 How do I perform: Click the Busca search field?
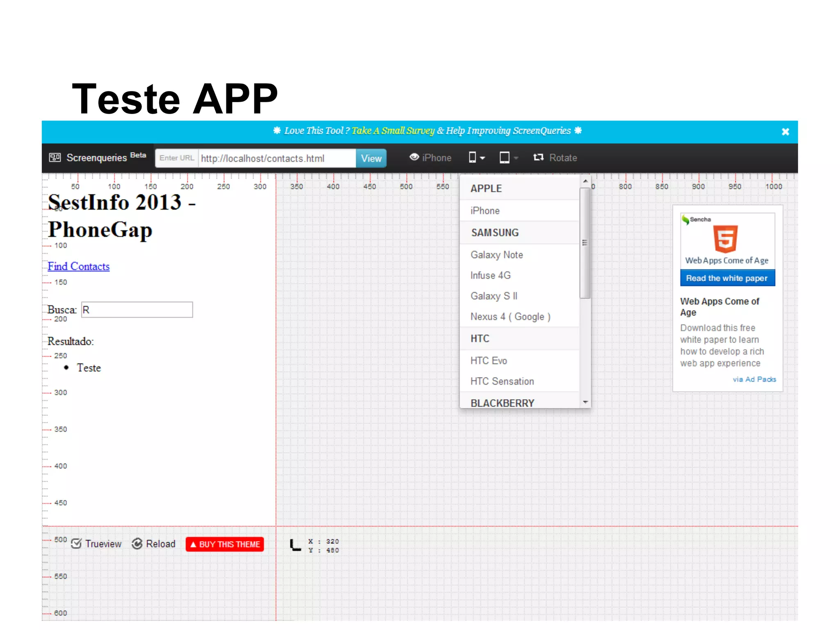(x=137, y=310)
